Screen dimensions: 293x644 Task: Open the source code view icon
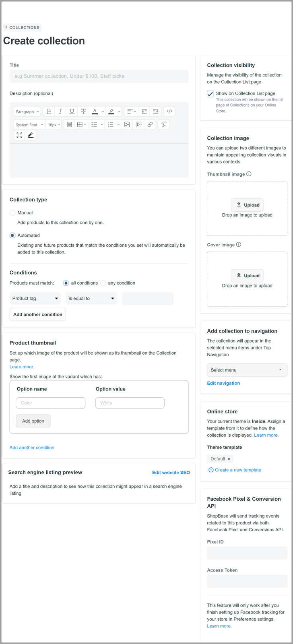tap(169, 111)
